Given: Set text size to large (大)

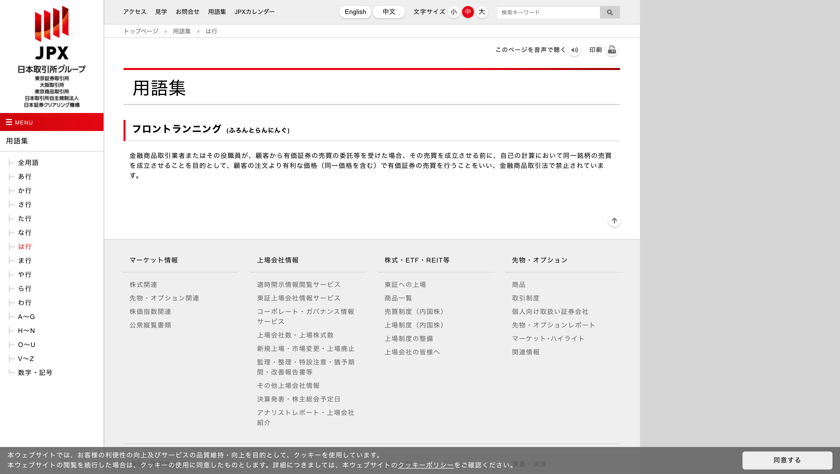Looking at the screenshot, I should pyautogui.click(x=482, y=12).
